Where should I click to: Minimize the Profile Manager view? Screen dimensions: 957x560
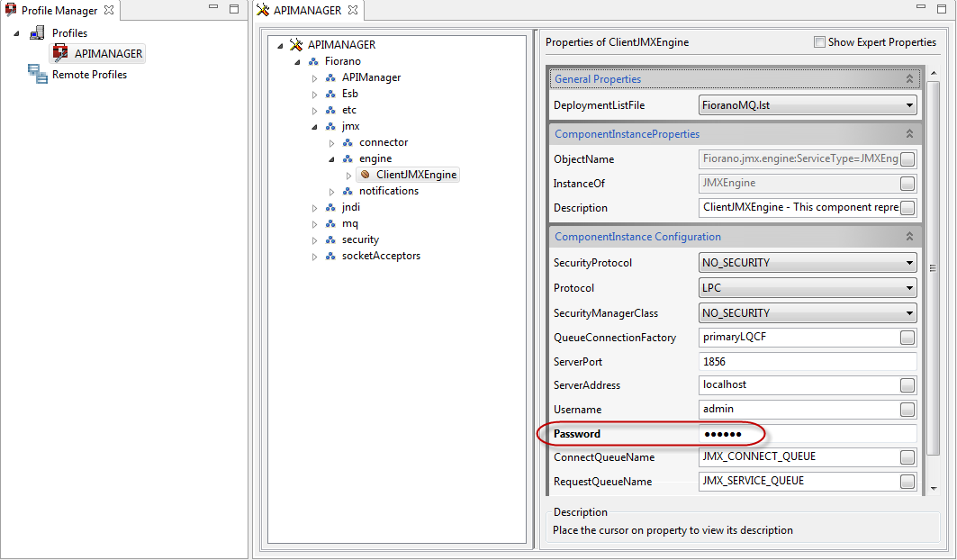coord(213,6)
